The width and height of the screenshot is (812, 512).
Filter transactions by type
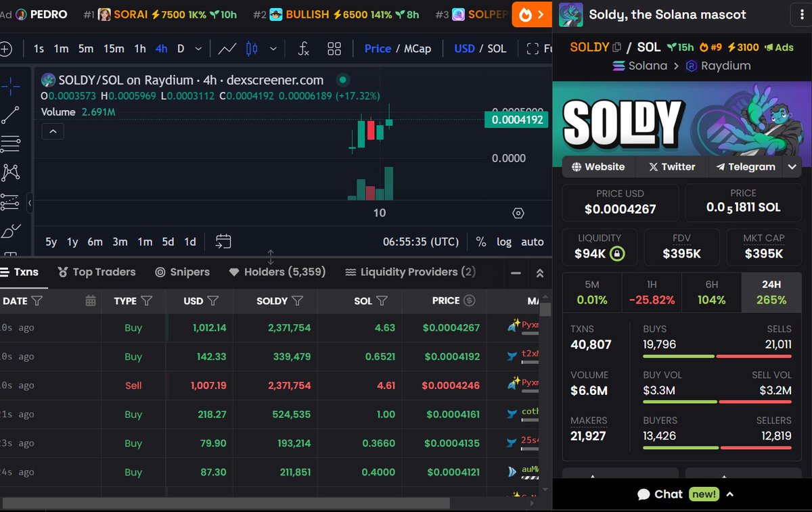[146, 301]
